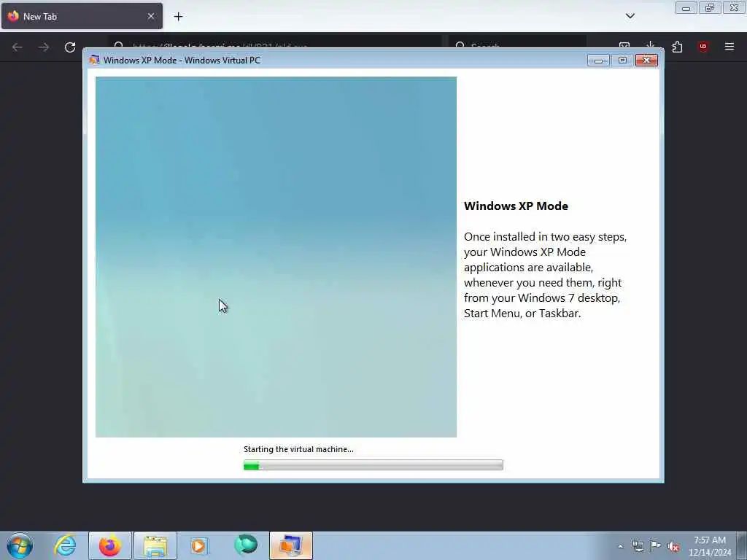
Task: Go back in Firefox
Action: click(18, 47)
